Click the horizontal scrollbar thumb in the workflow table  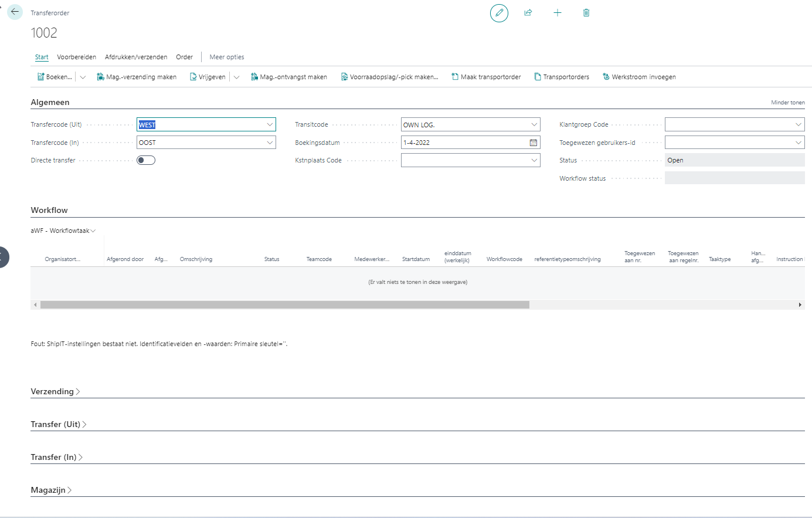click(285, 305)
